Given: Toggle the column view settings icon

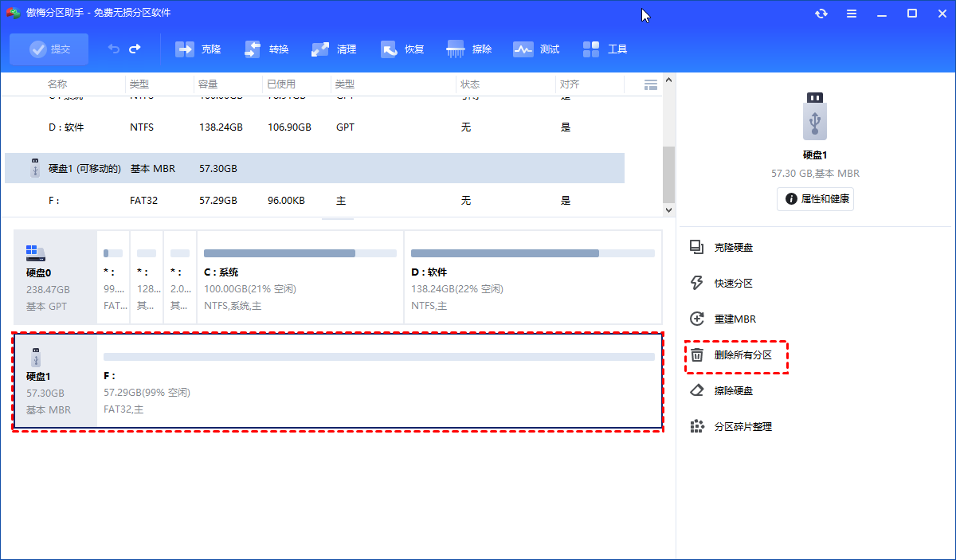Looking at the screenshot, I should tap(650, 84).
